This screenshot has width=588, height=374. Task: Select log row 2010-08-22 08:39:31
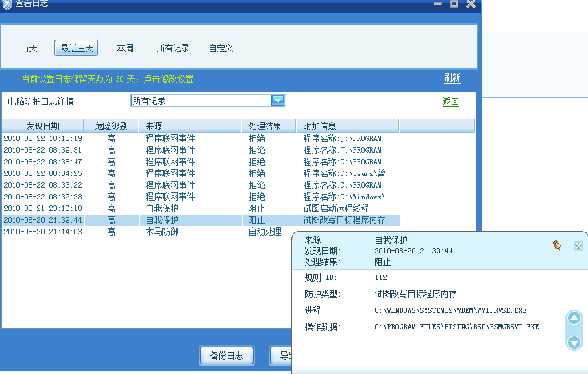(x=201, y=150)
